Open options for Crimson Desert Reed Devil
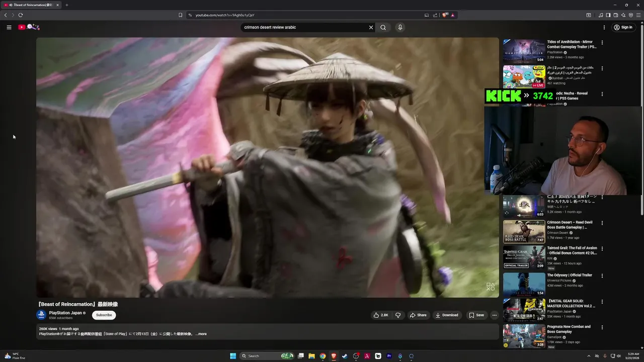644x362 pixels. pos(602,223)
